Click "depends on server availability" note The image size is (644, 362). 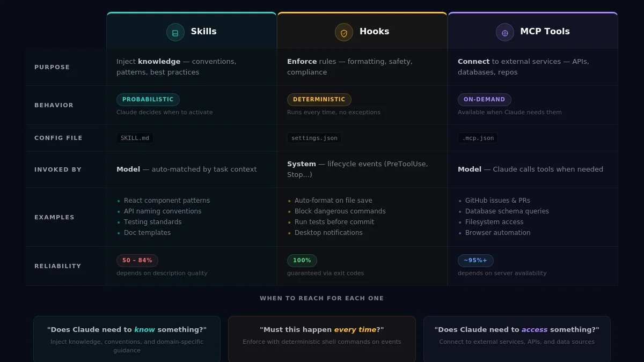click(x=502, y=274)
